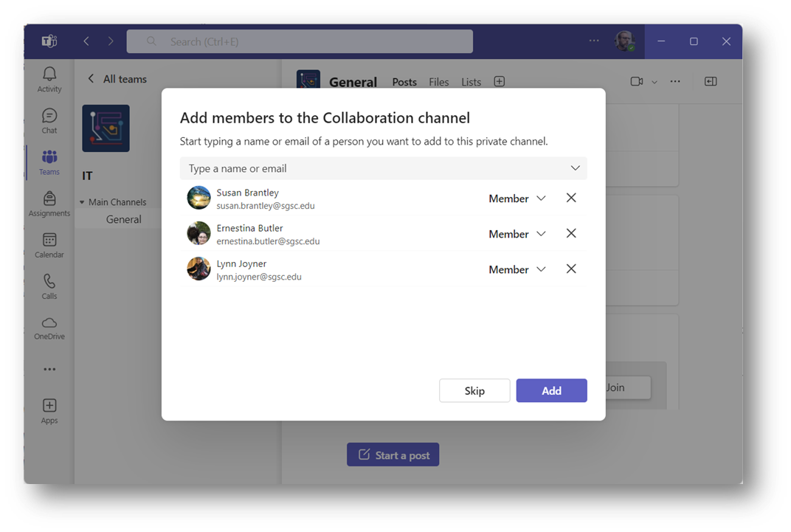
Task: Switch to the Files tab
Action: [x=439, y=82]
